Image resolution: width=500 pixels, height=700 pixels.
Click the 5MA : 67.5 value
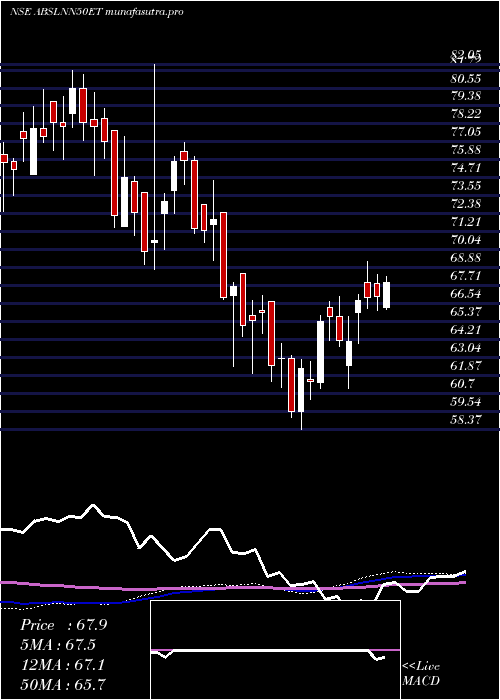58,645
